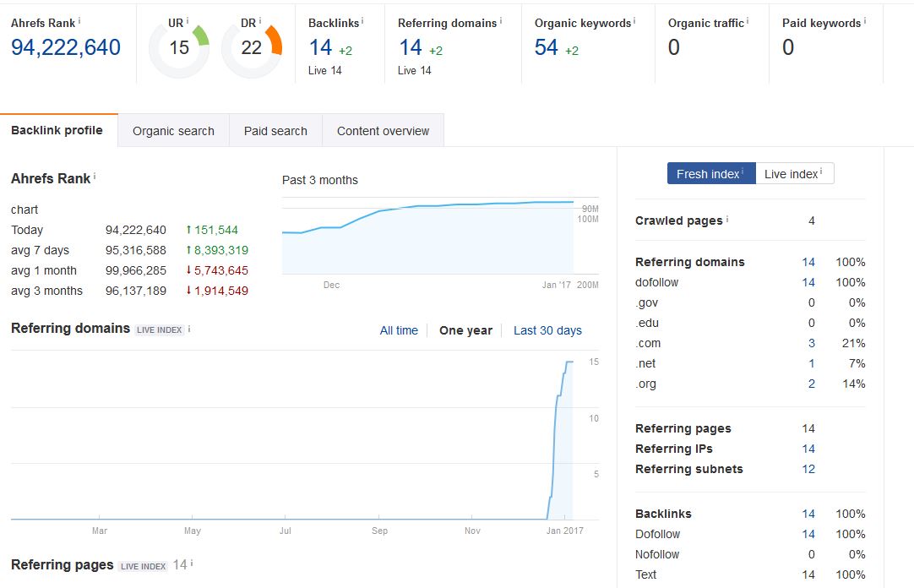Screen dimensions: 914x588
Task: Click the avg 7 days value 95,316,588
Action: 136,251
